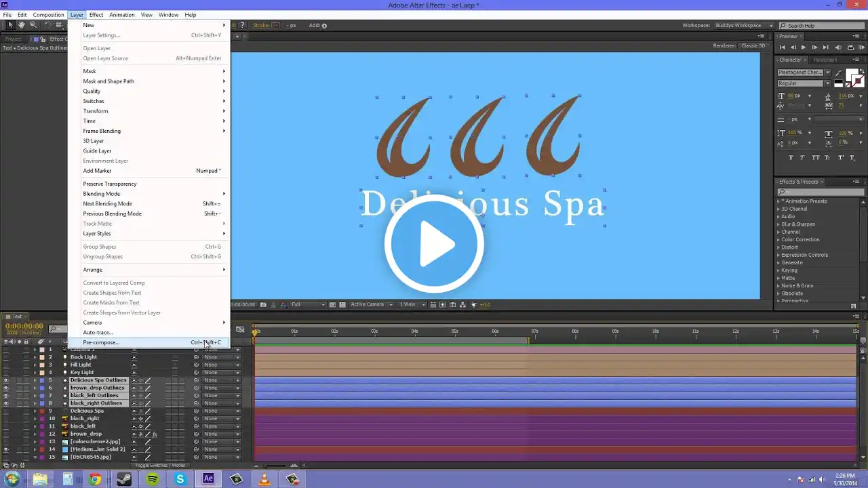Image resolution: width=868 pixels, height=488 pixels.
Task: Click the After Effects taskbar icon
Action: point(208,479)
